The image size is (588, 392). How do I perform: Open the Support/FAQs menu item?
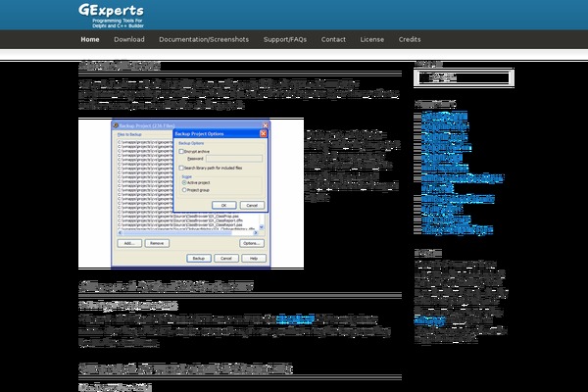[285, 39]
